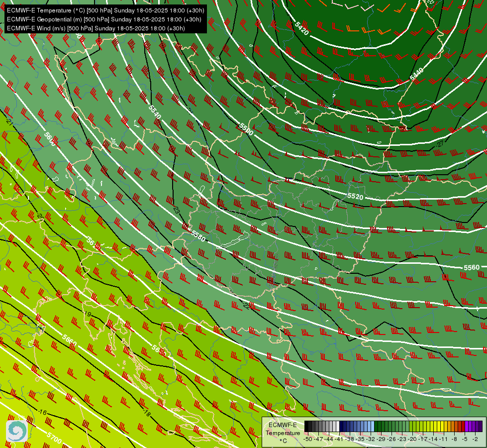Screen dimensions: 487x448
Task: Click the 22 isotherm label
Action: pos(246,306)
